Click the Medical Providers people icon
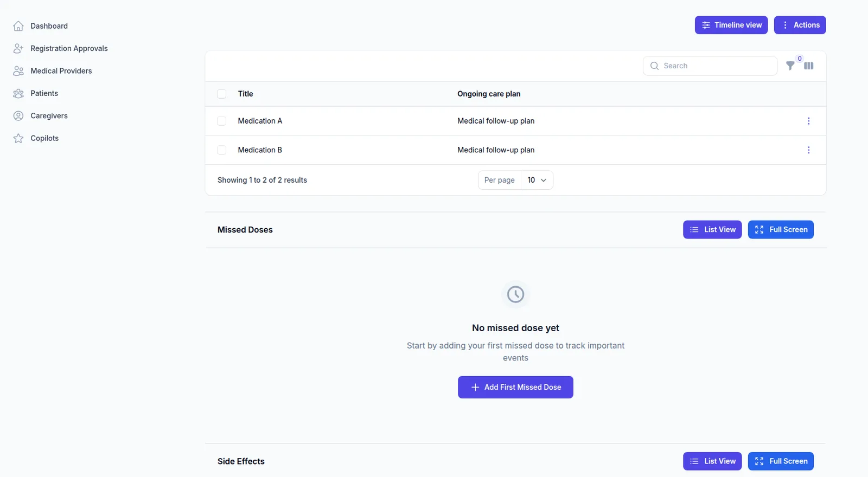The width and height of the screenshot is (868, 477). coord(18,71)
